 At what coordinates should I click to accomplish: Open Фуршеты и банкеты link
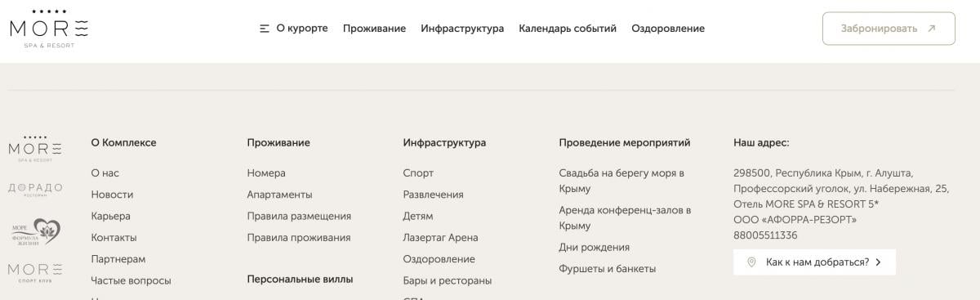point(608,269)
